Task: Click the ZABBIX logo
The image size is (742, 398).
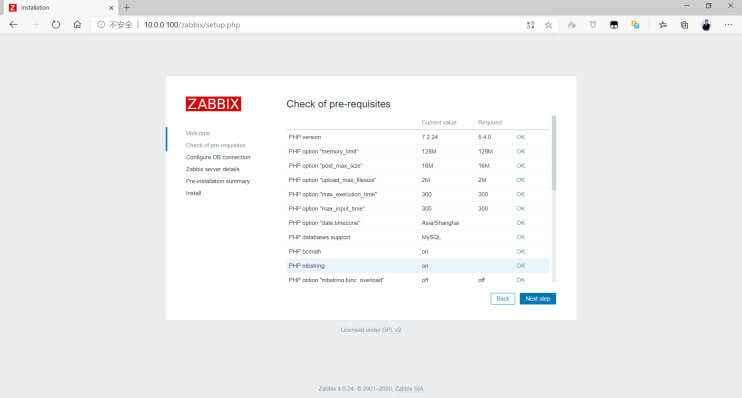Action: [213, 104]
